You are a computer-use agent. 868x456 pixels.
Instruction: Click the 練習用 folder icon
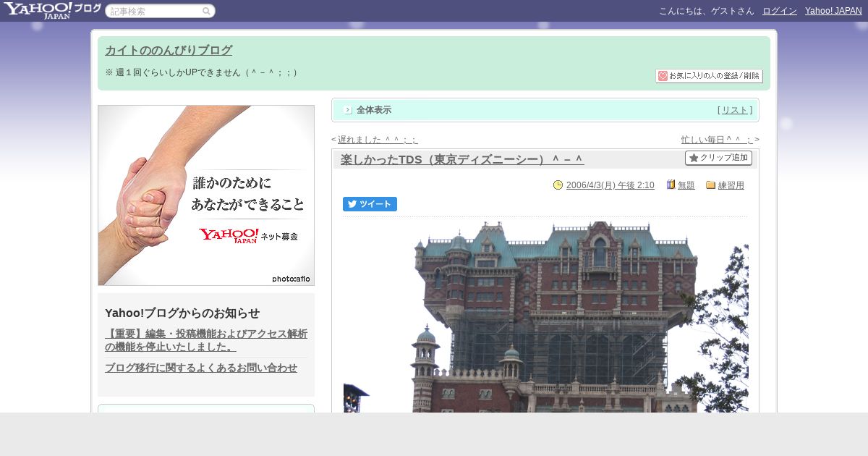tap(710, 185)
